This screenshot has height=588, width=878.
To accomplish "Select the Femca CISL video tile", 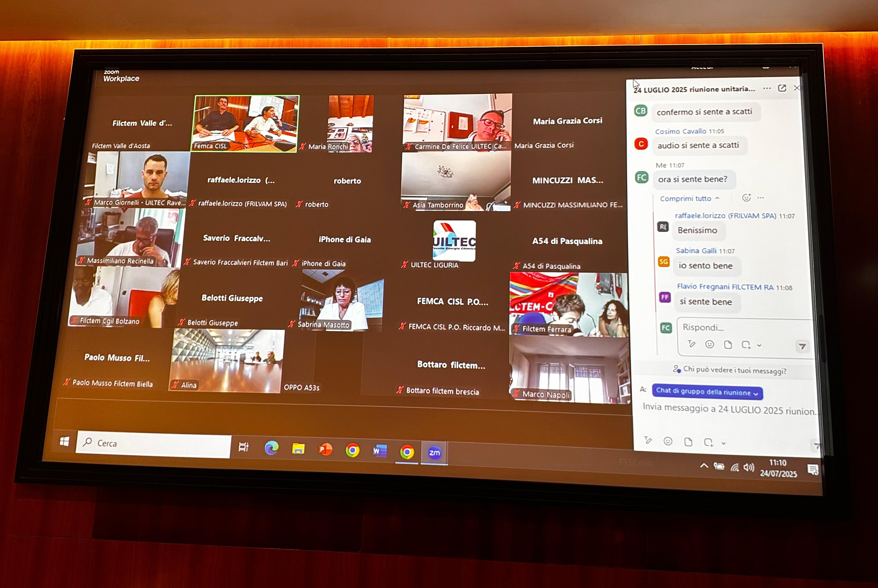I will click(245, 124).
